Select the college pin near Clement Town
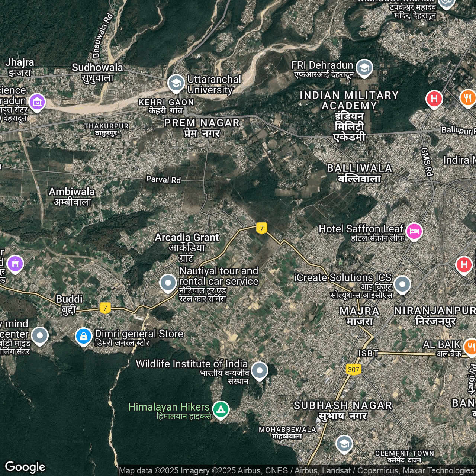This screenshot has width=476, height=476. (344, 444)
